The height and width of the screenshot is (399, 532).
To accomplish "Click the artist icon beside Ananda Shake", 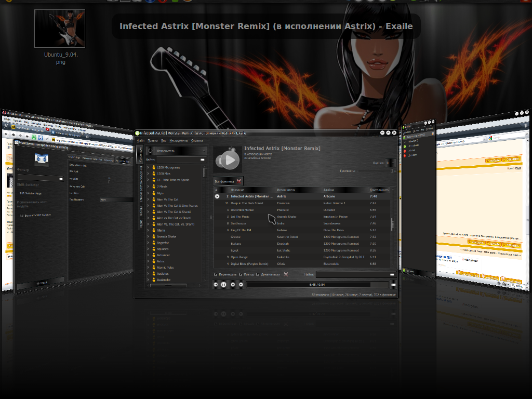I will coord(154,236).
